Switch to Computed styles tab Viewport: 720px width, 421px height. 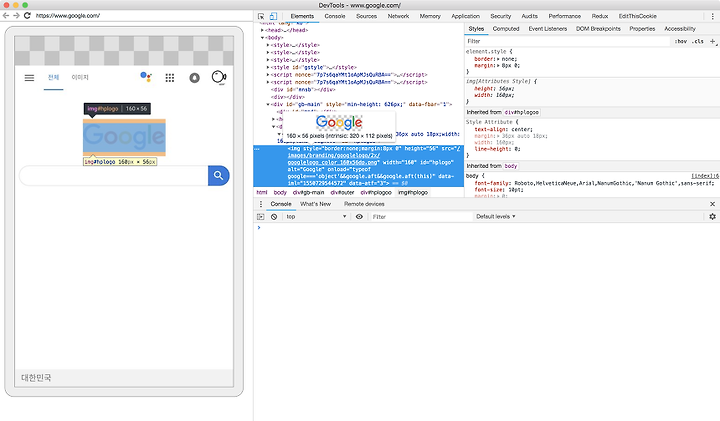[506, 28]
